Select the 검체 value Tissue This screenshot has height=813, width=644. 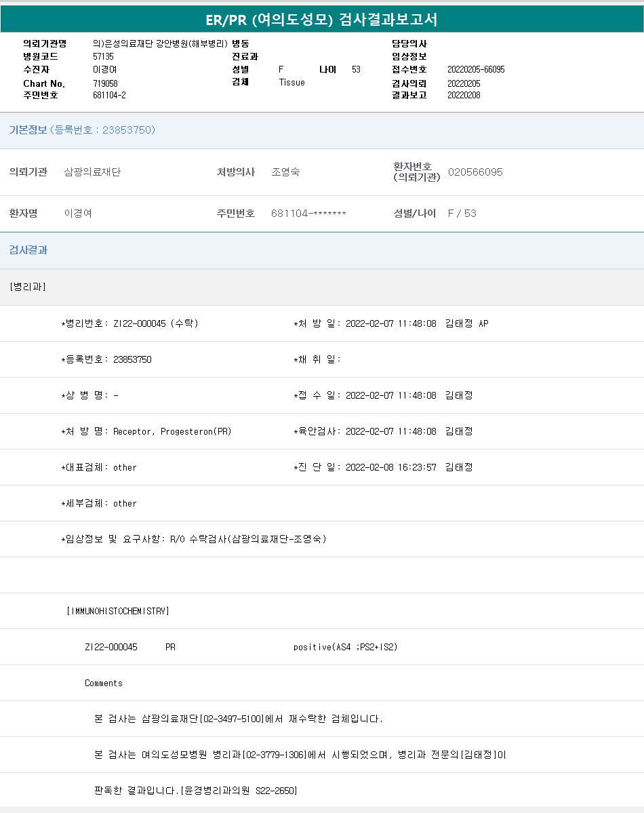[292, 83]
